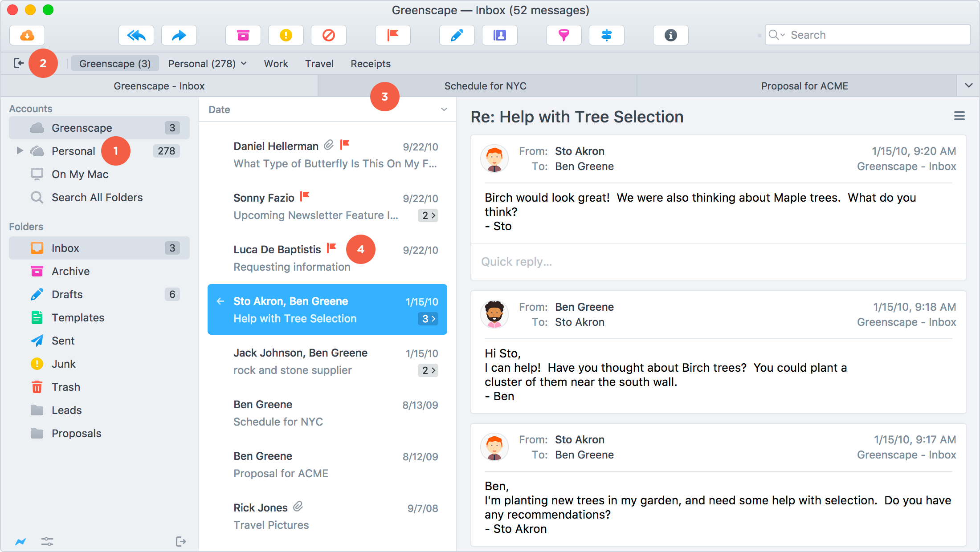The width and height of the screenshot is (980, 552).
Task: Click the Forward message toolbar icon
Action: point(178,35)
